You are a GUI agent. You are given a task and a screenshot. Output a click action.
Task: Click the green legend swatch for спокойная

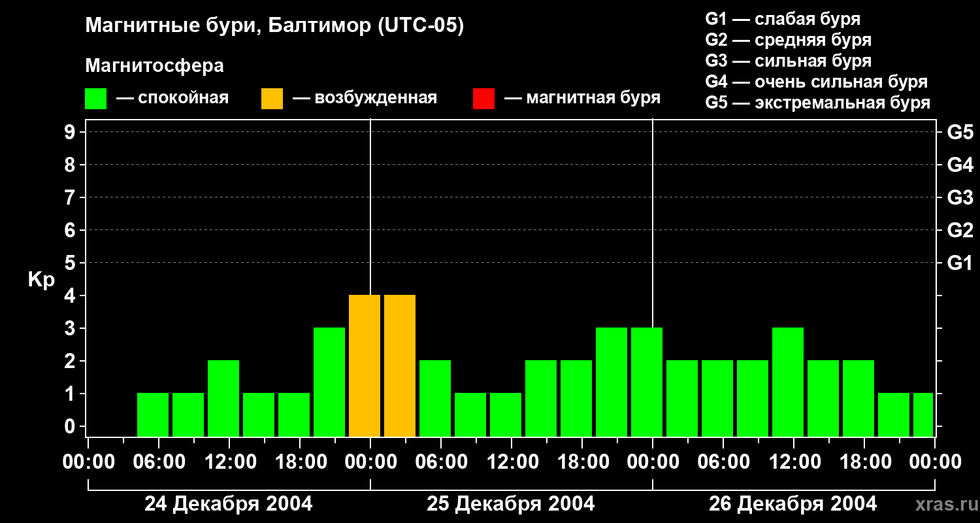[95, 99]
